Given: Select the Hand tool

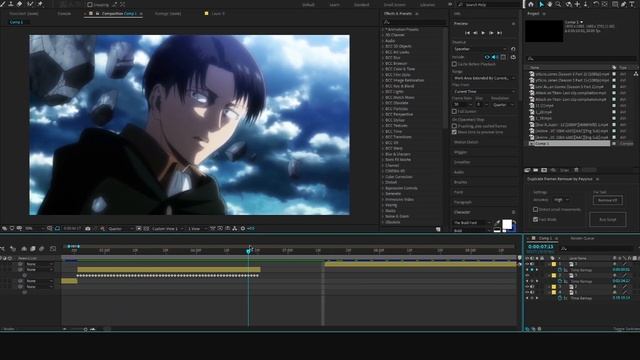Looking at the screenshot, I should (x=550, y=4).
